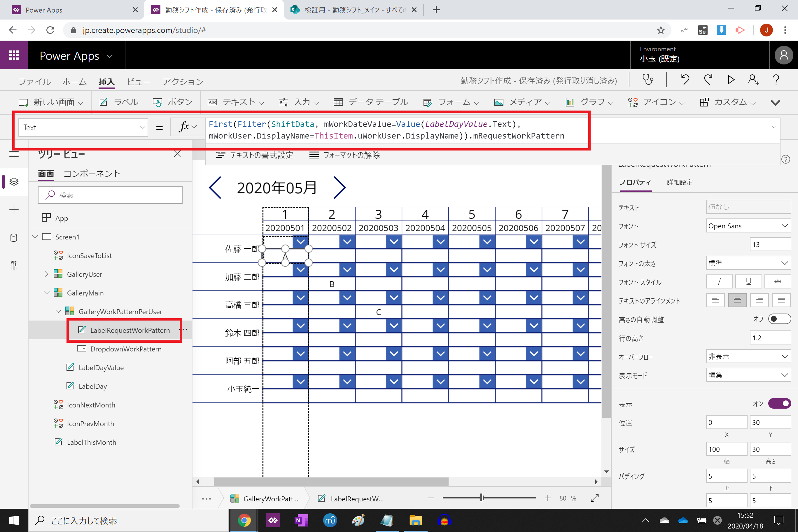Select center text alignment button

coord(737,300)
